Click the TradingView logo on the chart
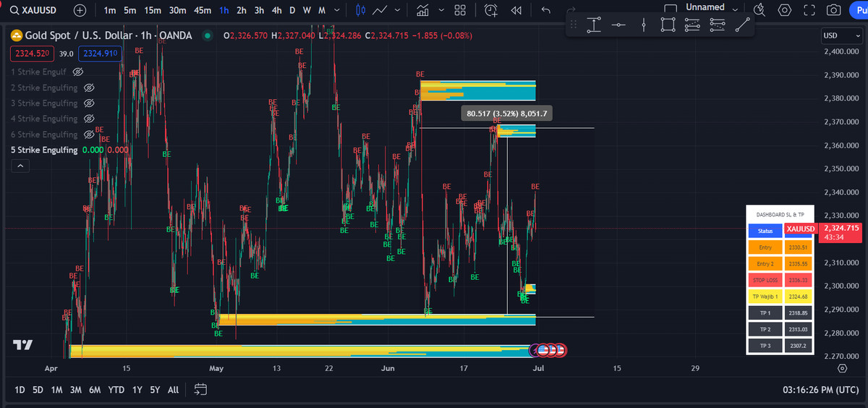This screenshot has width=868, height=408. pyautogui.click(x=23, y=345)
